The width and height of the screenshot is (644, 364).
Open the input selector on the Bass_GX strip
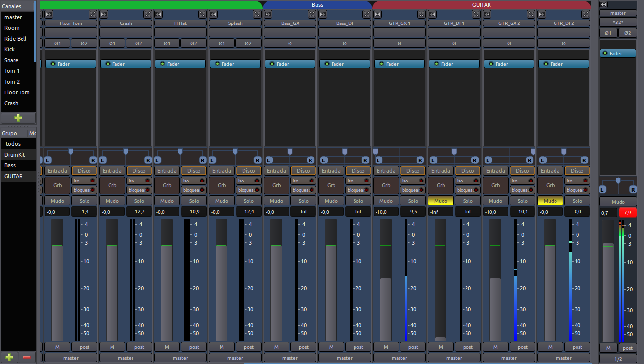[x=290, y=32]
